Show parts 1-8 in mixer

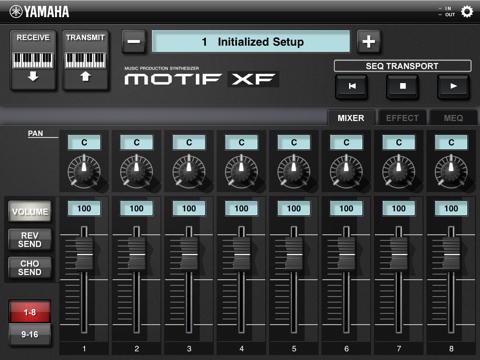30,312
